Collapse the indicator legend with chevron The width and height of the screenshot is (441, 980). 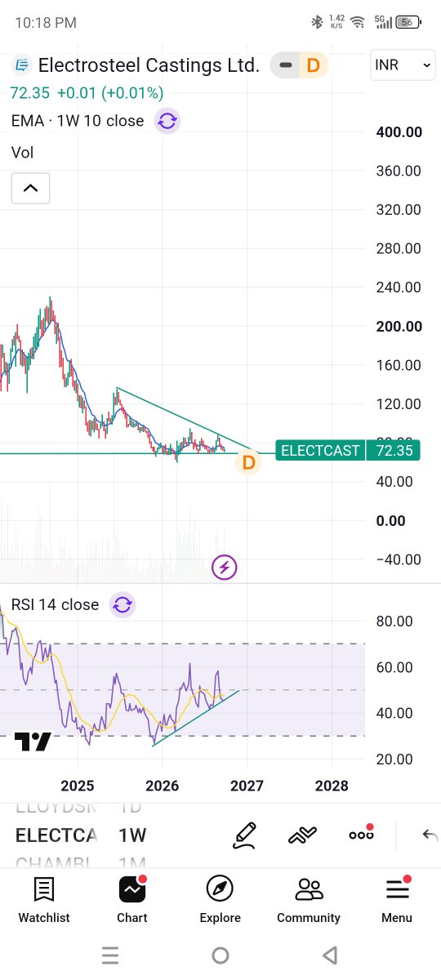[x=30, y=189]
